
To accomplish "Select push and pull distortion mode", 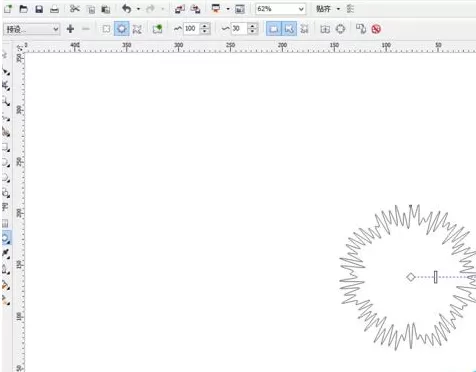I will tap(106, 29).
